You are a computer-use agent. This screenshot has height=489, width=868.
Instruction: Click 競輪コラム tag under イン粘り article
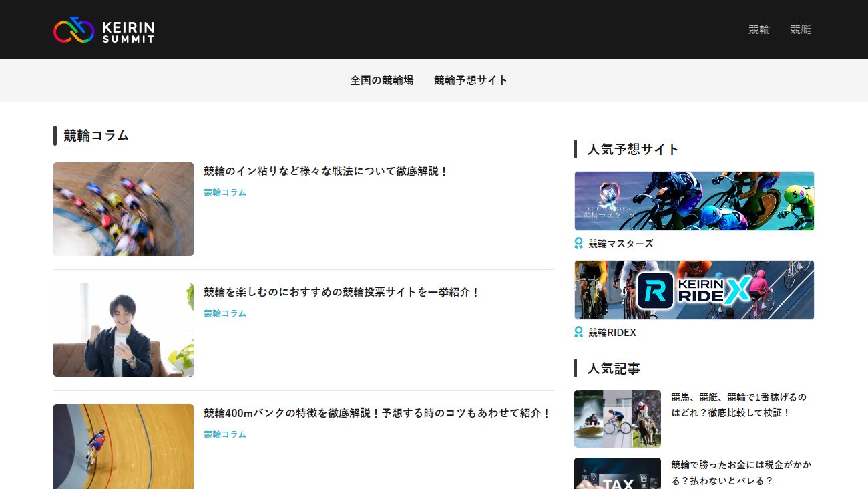[x=225, y=192]
